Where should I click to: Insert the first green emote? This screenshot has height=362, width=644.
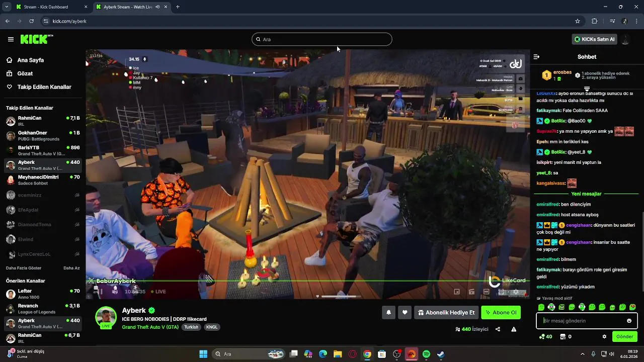point(541,307)
